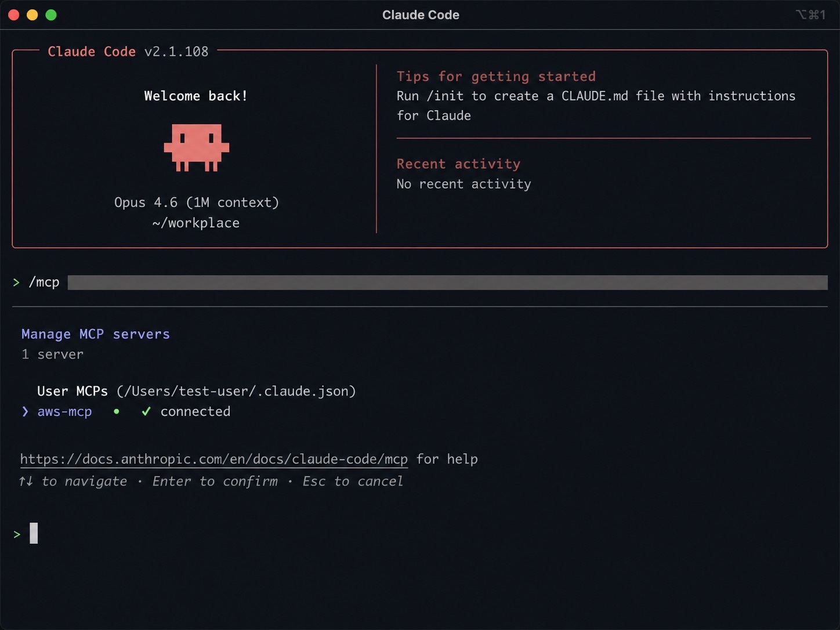
Task: Click the navigate/confirm/cancel hint line
Action: (x=211, y=481)
